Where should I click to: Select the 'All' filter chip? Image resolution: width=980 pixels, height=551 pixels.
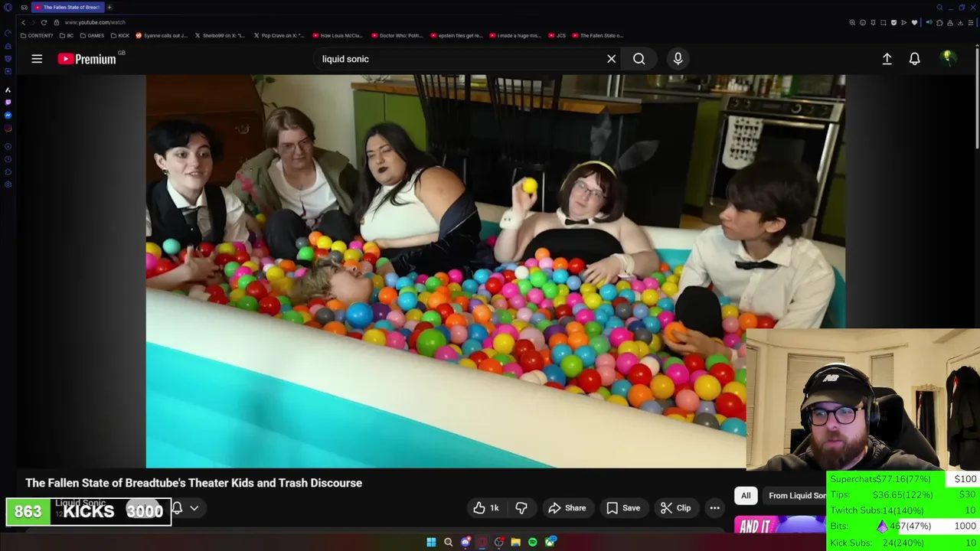(x=746, y=496)
